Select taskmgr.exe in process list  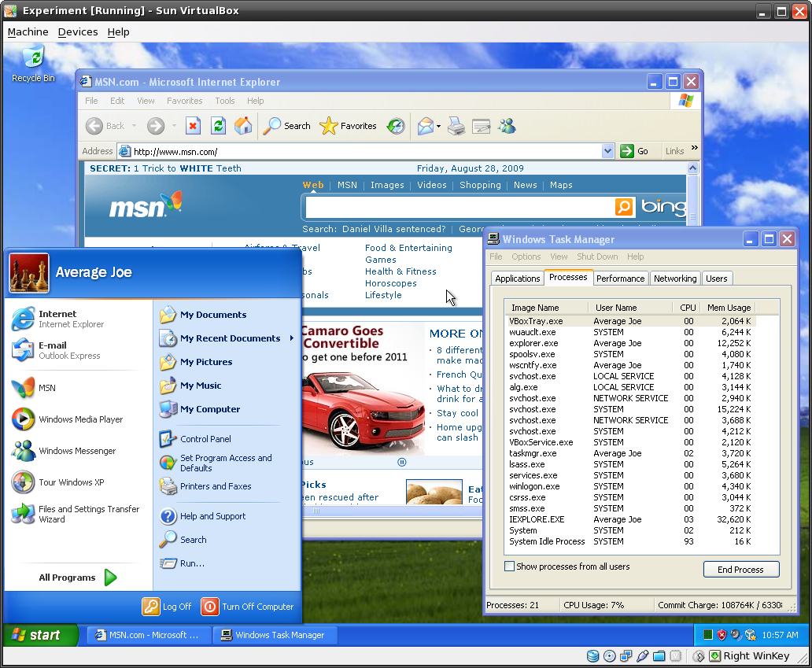point(630,453)
